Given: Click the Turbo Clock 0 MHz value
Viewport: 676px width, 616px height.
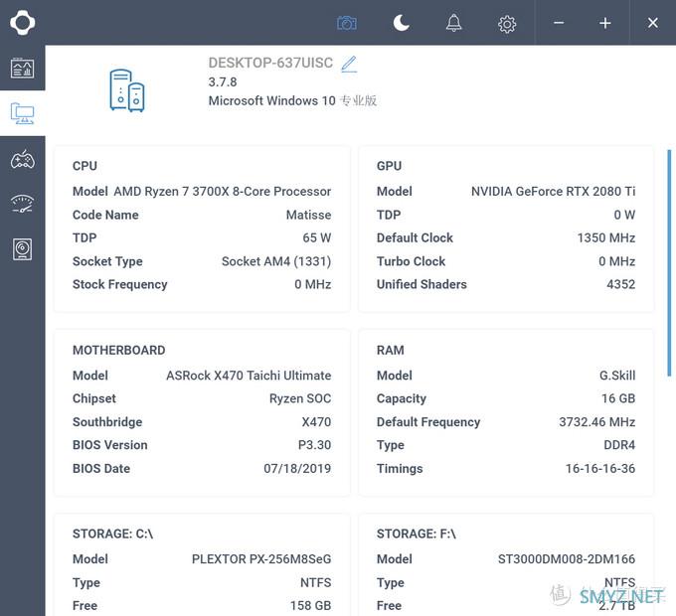Looking at the screenshot, I should (x=616, y=261).
